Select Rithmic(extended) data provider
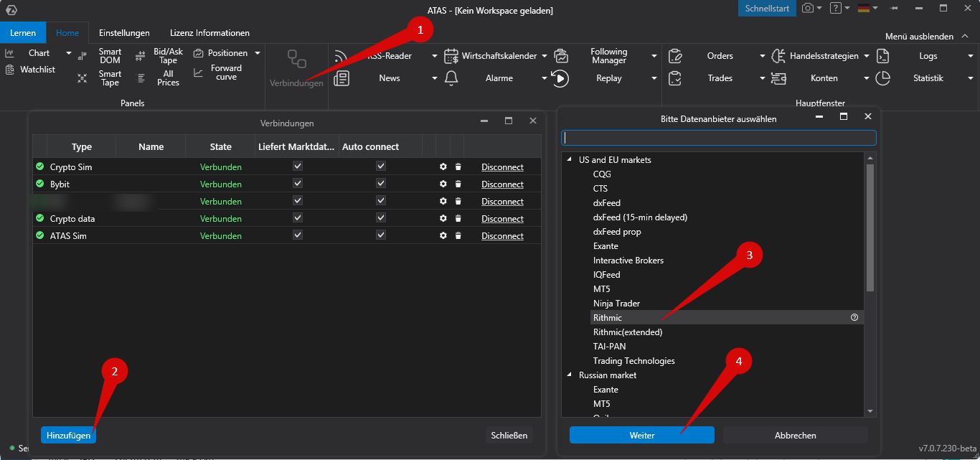The width and height of the screenshot is (980, 460). pyautogui.click(x=627, y=332)
